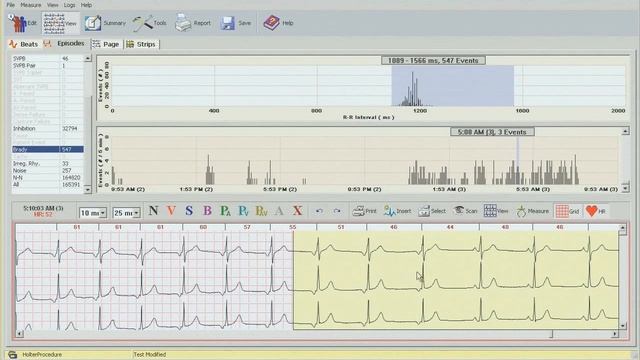
Task: Label beat as dual paced PAV icon
Action: click(261, 211)
